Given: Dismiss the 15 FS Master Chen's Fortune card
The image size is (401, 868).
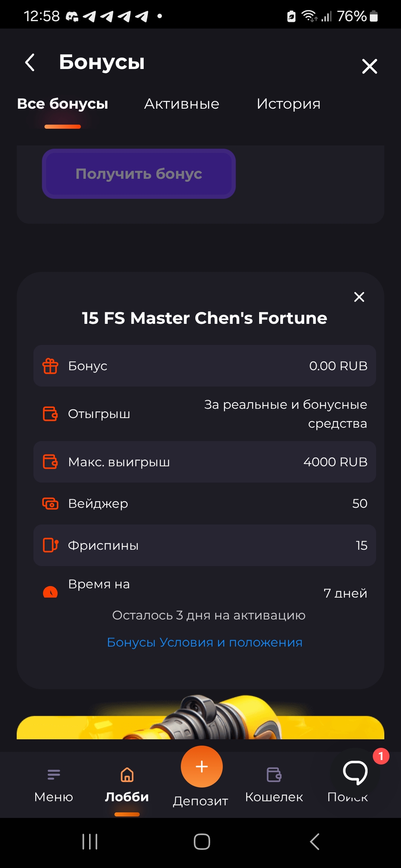Looking at the screenshot, I should point(359,297).
